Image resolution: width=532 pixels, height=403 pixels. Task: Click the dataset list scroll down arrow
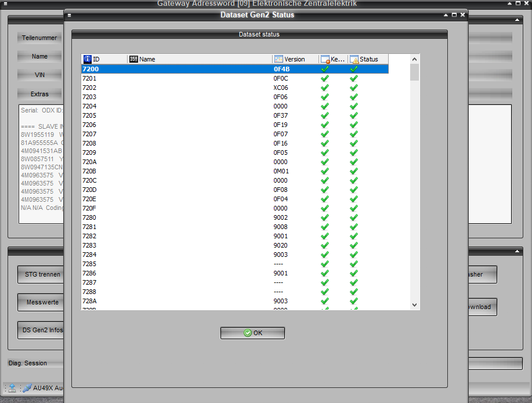click(414, 304)
